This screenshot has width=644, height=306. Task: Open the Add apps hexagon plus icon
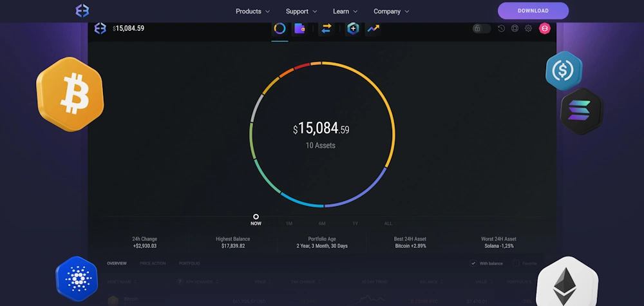(353, 28)
